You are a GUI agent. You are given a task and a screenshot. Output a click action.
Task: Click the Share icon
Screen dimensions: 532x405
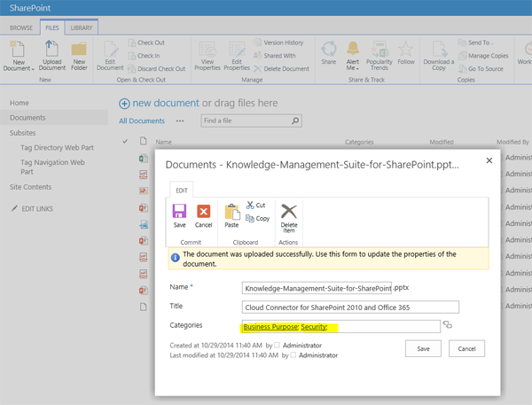[x=328, y=49]
